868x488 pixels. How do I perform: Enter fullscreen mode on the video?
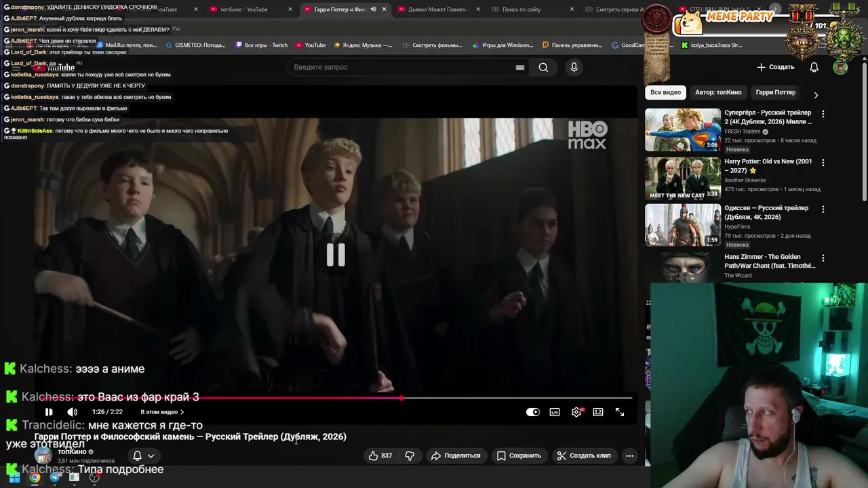[620, 412]
